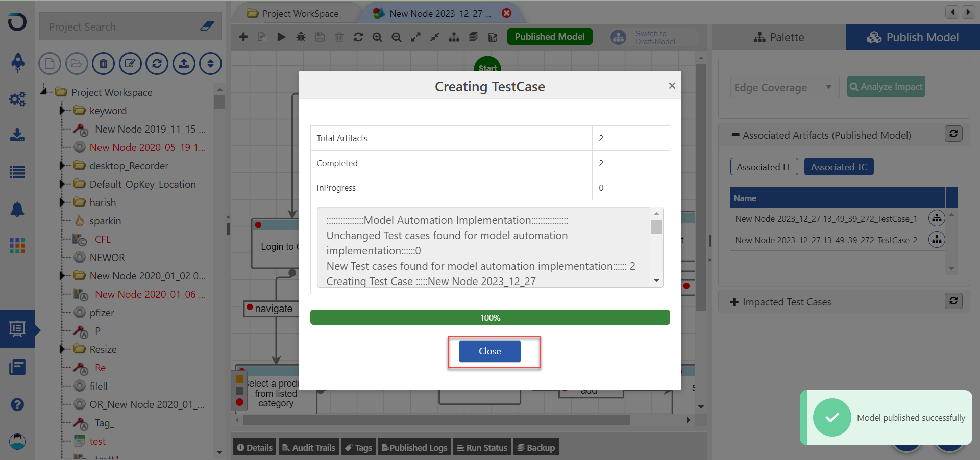980x460 pixels.
Task: Open the Details bottom tab
Action: 254,447
